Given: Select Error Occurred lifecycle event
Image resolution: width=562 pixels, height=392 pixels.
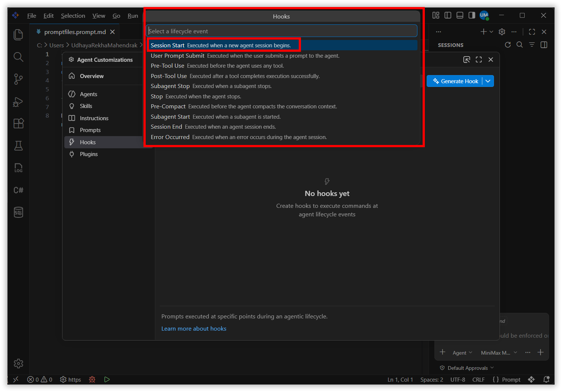Looking at the screenshot, I should coord(282,137).
